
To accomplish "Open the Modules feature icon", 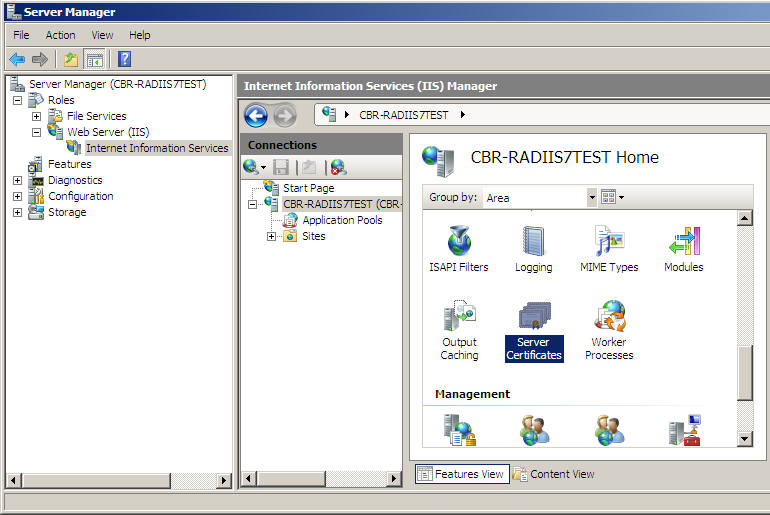I will tap(684, 248).
